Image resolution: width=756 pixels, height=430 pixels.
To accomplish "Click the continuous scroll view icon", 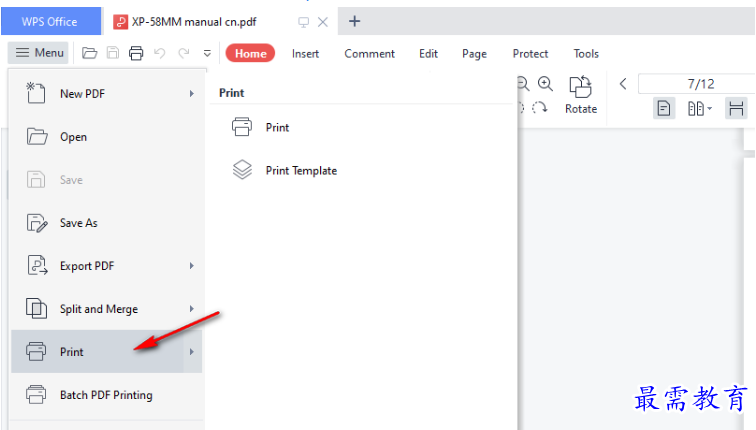I will 736,108.
